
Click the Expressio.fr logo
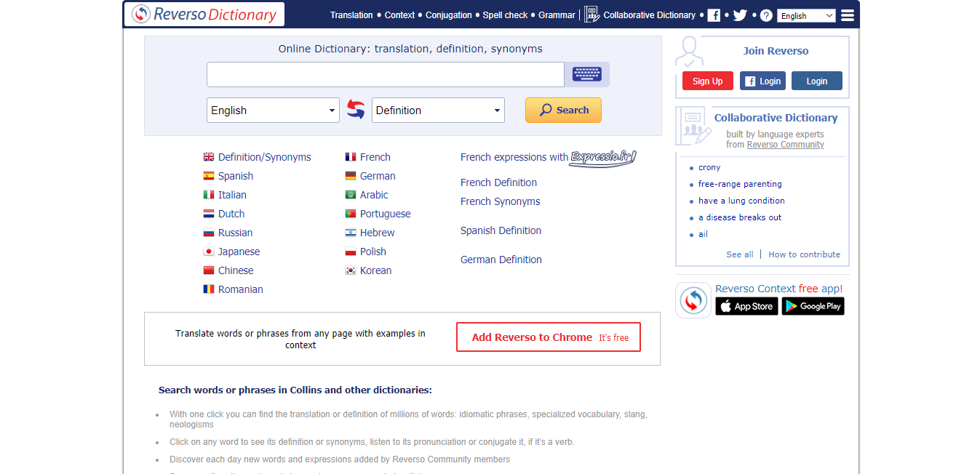point(603,157)
